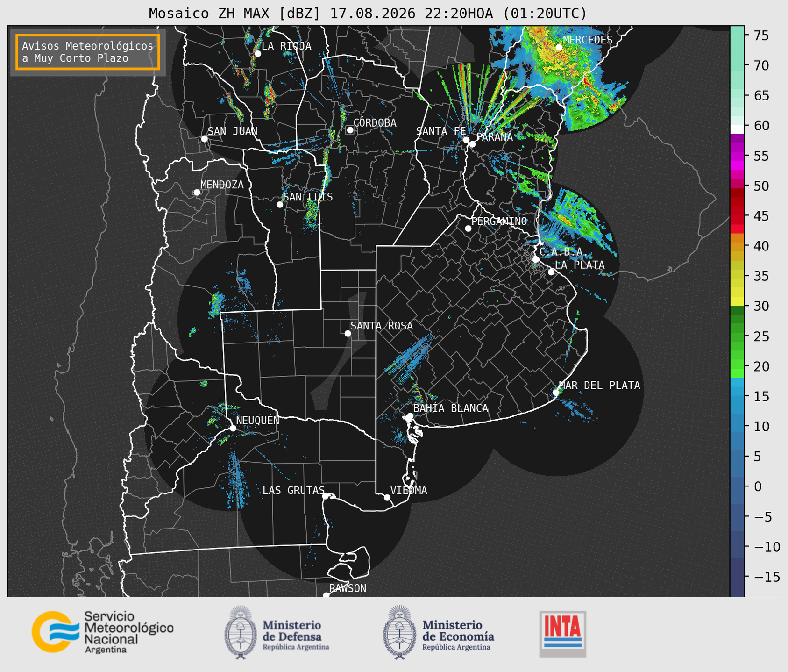The height and width of the screenshot is (672, 788).
Task: Click the Avisos Meteorológicos a Muy Corto Plazo box
Action: (x=88, y=52)
